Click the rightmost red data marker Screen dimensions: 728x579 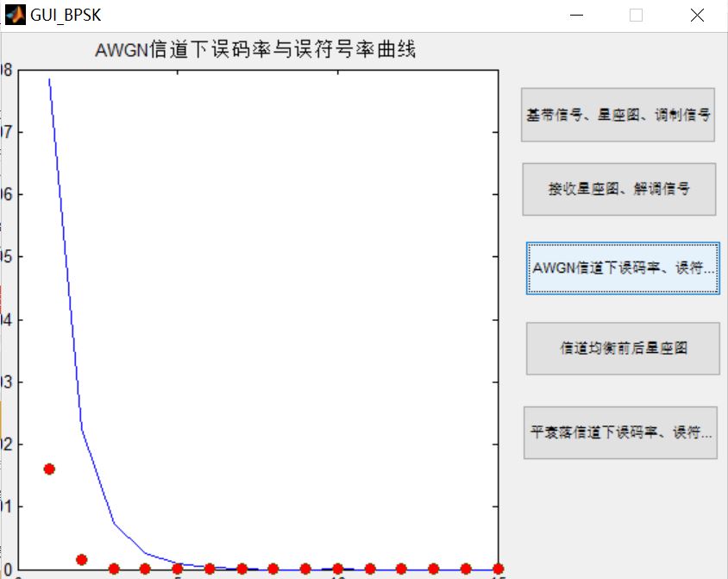point(498,569)
